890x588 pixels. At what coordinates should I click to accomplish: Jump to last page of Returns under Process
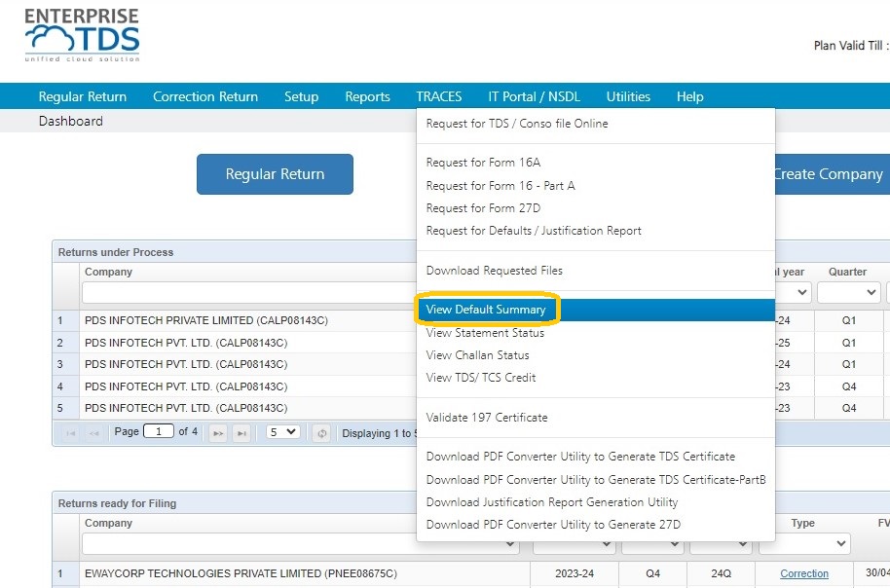(x=241, y=433)
